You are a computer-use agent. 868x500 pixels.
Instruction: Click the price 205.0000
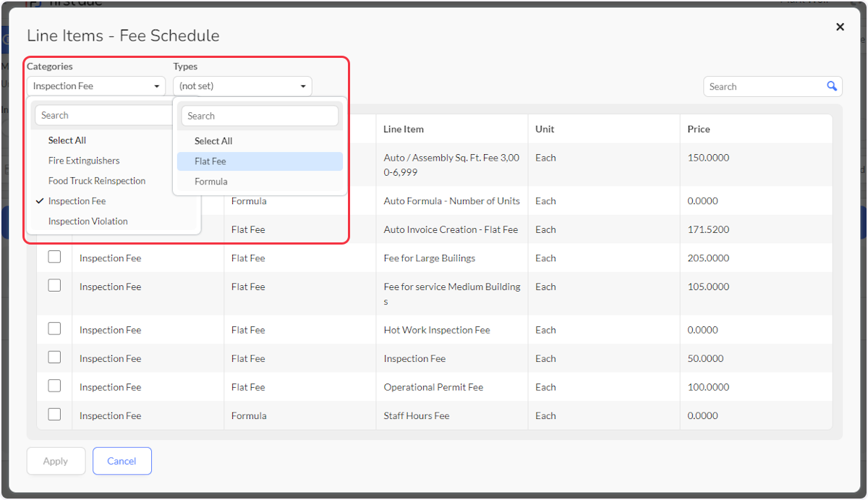pos(708,258)
